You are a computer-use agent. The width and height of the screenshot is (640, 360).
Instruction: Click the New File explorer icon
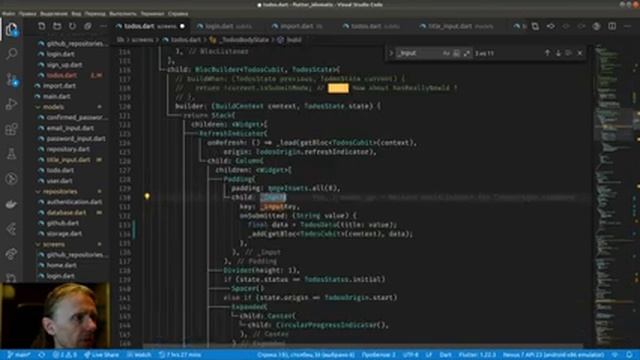(42, 27)
